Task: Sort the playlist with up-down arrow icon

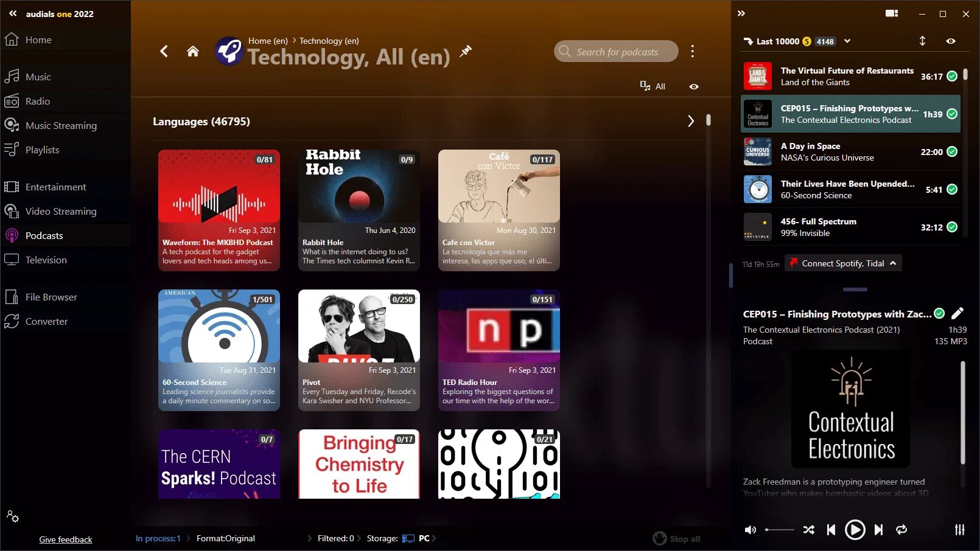Action: coord(922,41)
